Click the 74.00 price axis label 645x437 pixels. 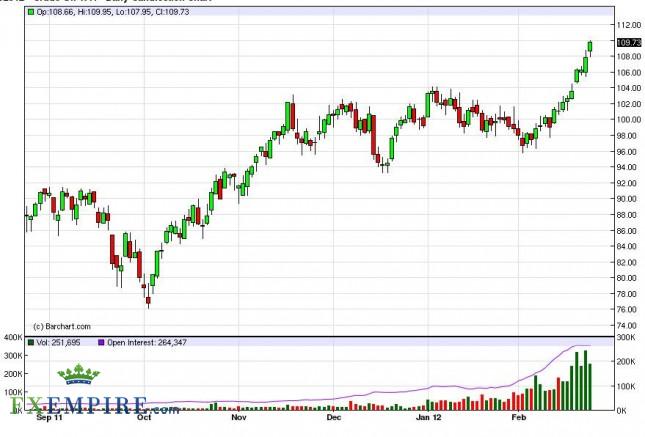(x=628, y=325)
